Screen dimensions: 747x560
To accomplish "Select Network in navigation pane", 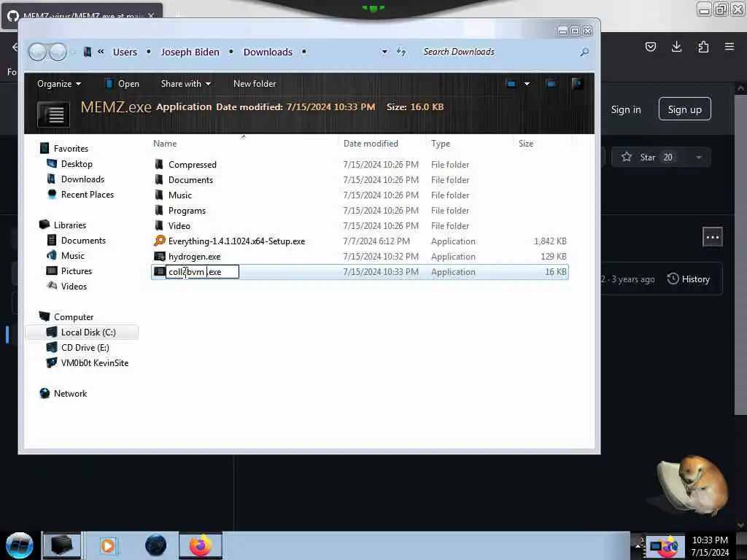I will click(x=70, y=393).
